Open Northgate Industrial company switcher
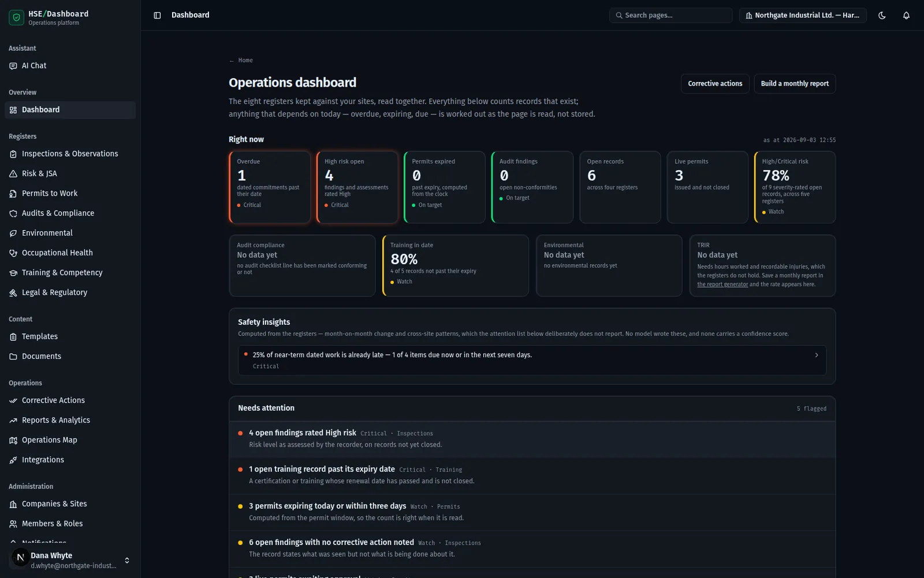The image size is (924, 578). (803, 16)
